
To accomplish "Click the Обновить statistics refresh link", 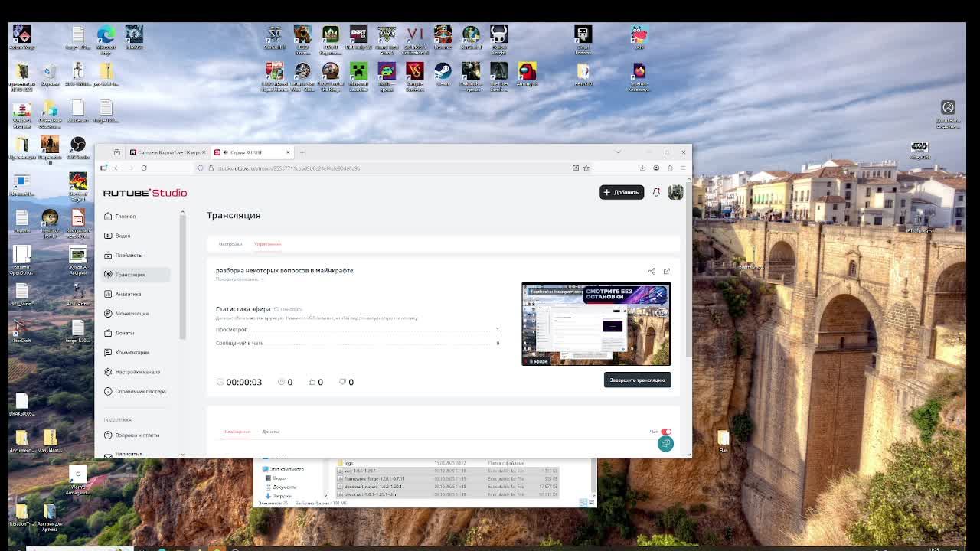I will [289, 309].
